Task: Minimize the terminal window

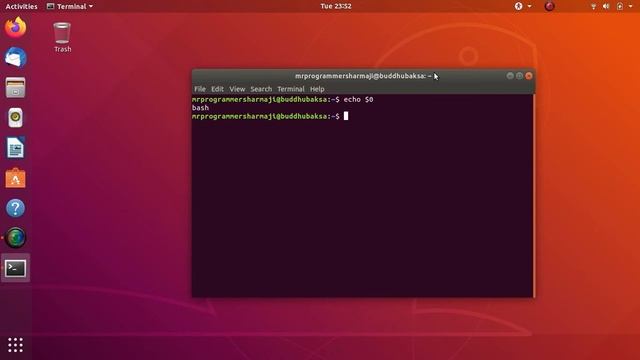Action: tap(510, 76)
